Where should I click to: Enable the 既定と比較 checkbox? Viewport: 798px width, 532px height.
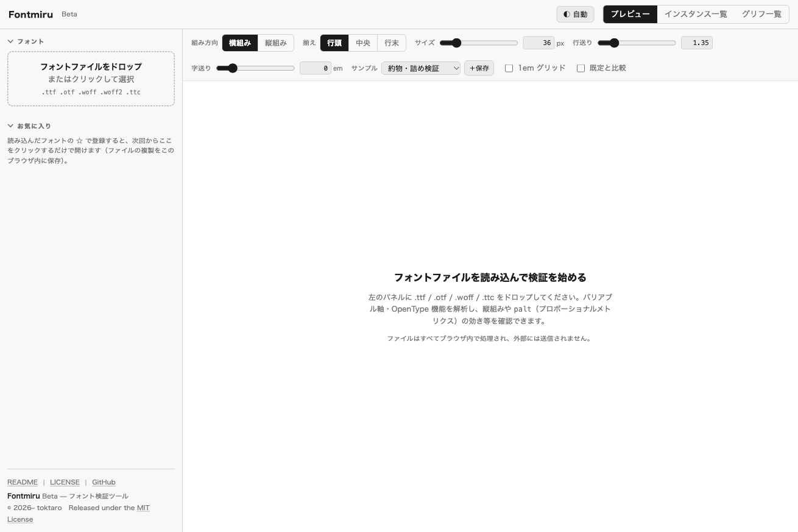coord(581,68)
